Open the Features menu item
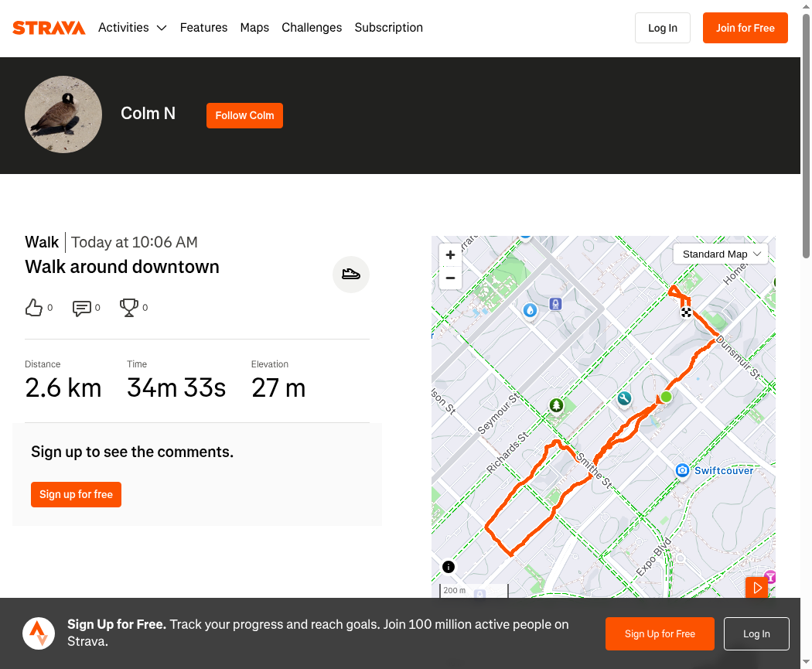Screen dimensions: 812x669 [203, 27]
